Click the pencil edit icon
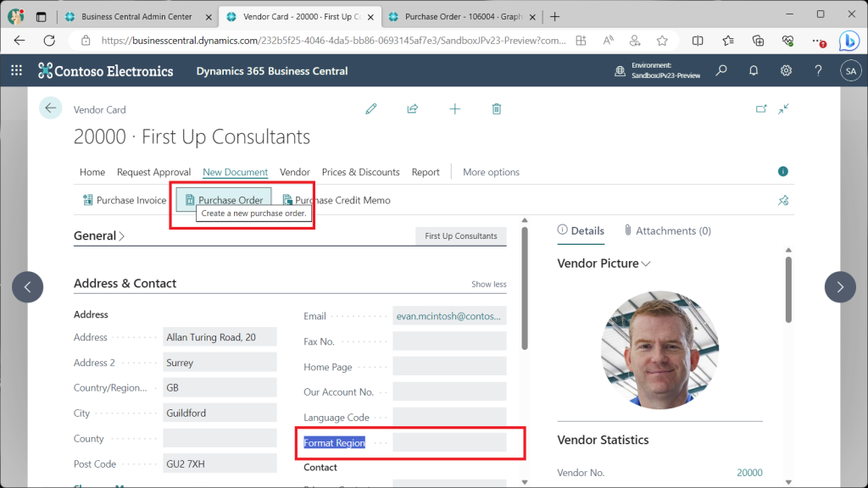The width and height of the screenshot is (868, 488). pos(371,109)
